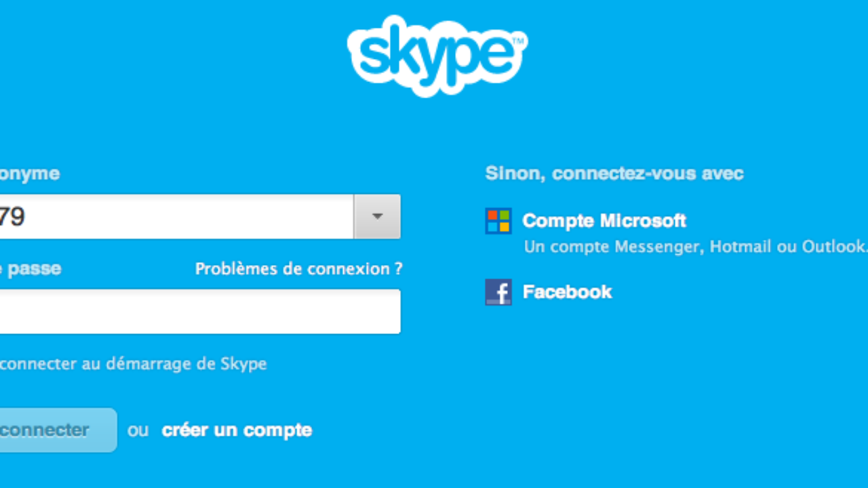Click the 'Un compte Messenger, Hotmail ou Outlook' description
Image resolution: width=868 pixels, height=488 pixels.
694,247
